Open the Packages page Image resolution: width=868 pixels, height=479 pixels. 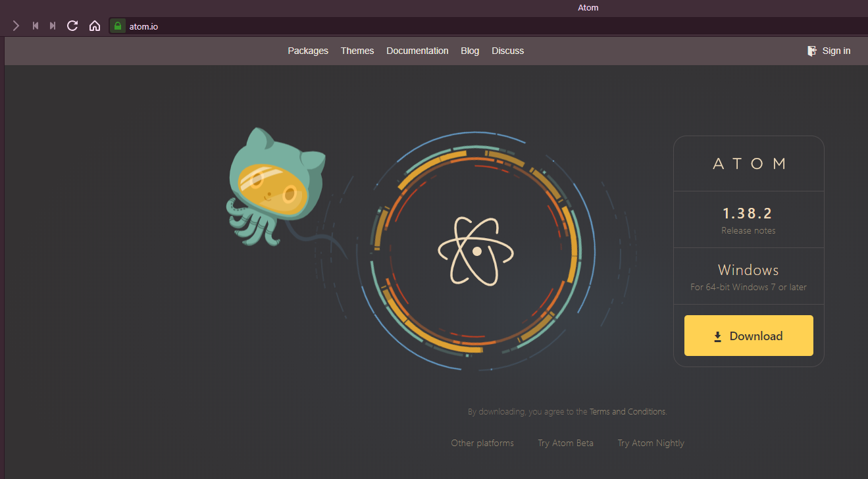pos(307,51)
